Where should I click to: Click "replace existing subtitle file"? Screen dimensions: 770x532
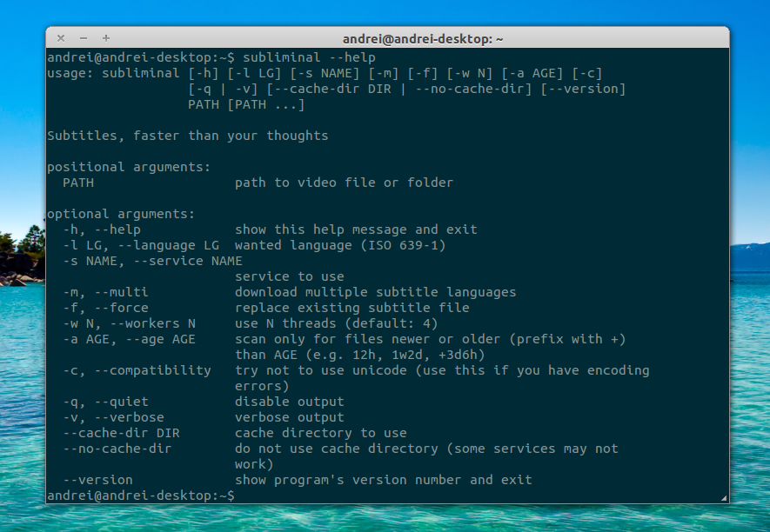352,309
